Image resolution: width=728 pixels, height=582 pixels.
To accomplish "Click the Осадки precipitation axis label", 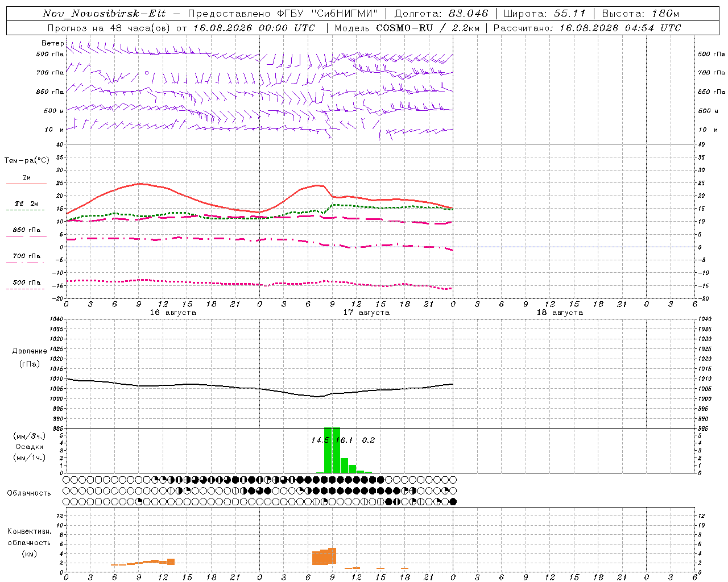I will pyautogui.click(x=29, y=447).
